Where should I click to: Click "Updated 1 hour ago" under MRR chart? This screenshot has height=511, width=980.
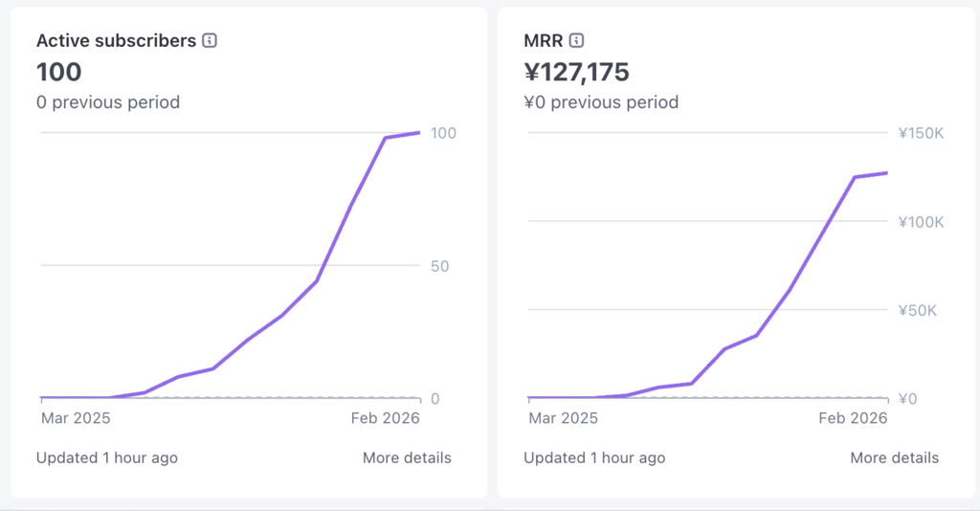pos(594,457)
